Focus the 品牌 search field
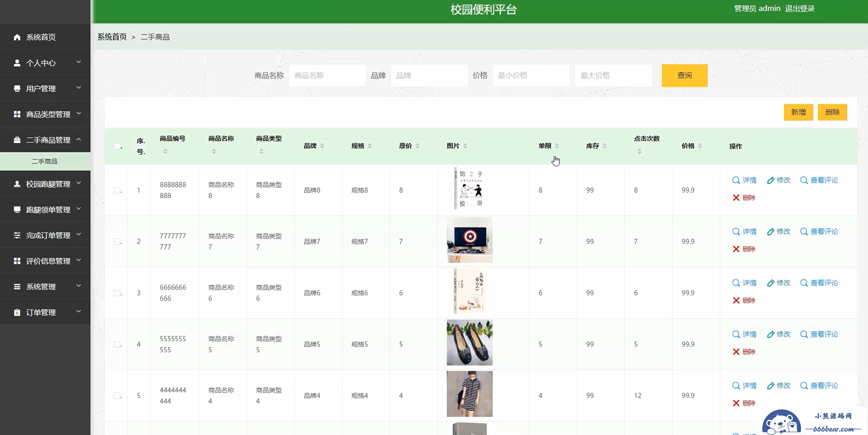 pyautogui.click(x=429, y=76)
